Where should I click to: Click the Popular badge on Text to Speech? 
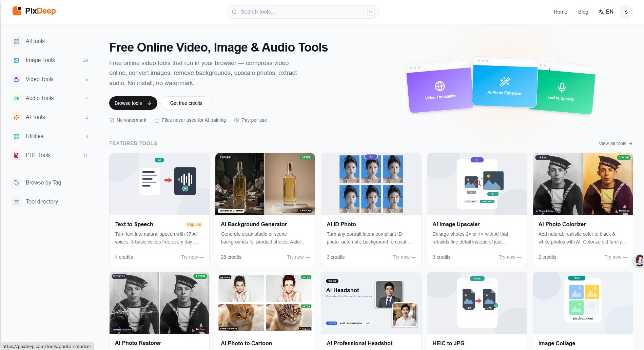click(194, 225)
